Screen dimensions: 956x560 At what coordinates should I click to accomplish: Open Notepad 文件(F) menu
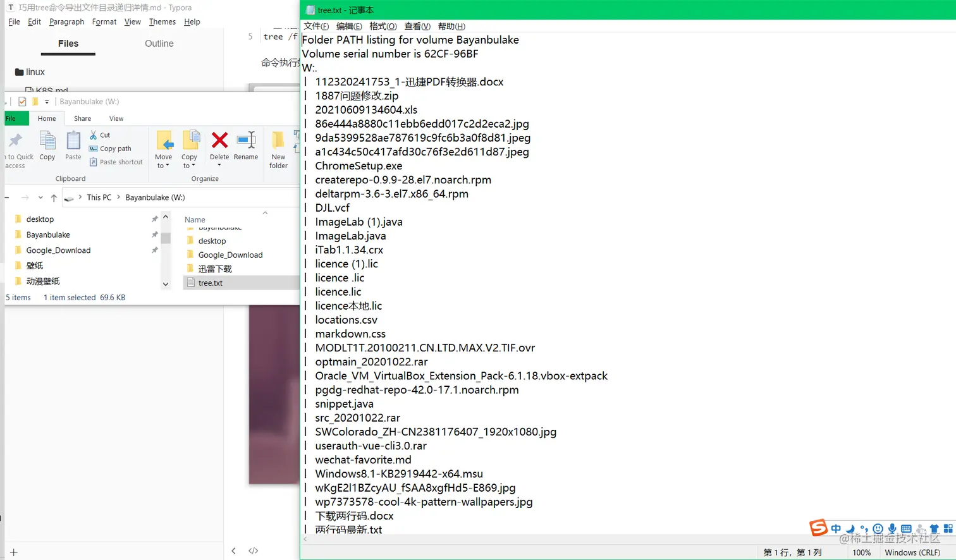pyautogui.click(x=316, y=26)
